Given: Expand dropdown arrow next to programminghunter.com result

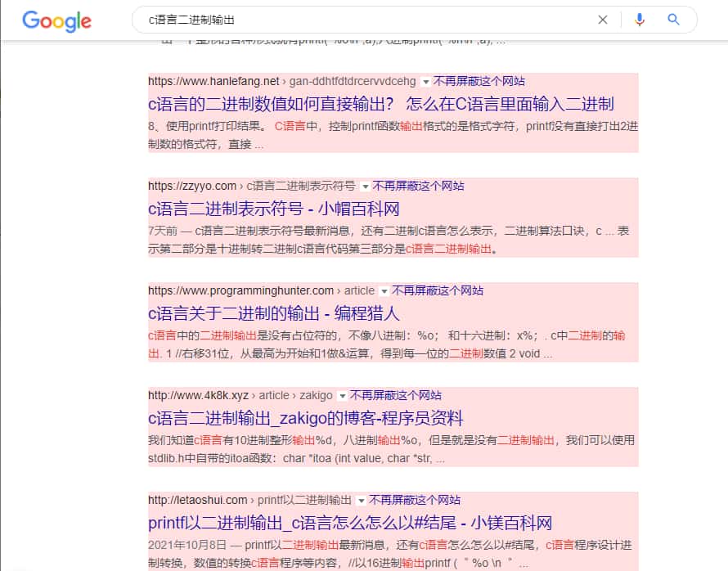Looking at the screenshot, I should pos(384,291).
